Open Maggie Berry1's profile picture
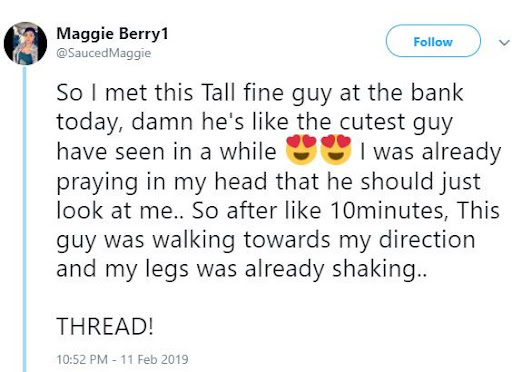Viewport: 512px width, 372px height. [x=25, y=43]
